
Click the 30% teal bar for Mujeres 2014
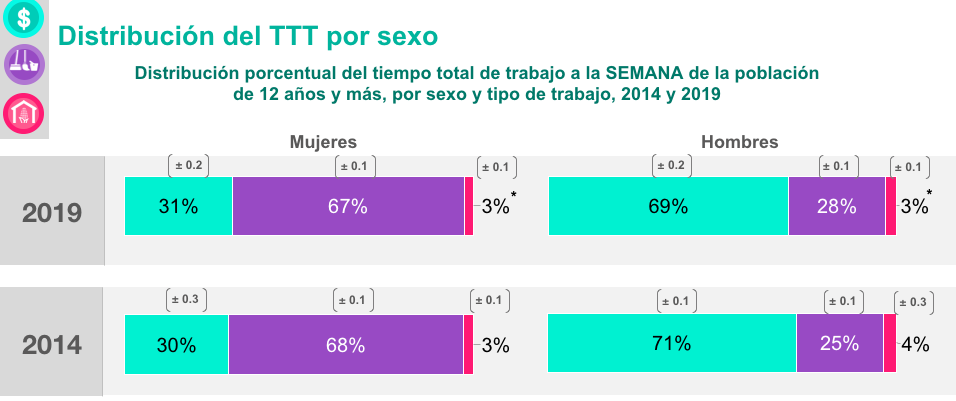176,344
